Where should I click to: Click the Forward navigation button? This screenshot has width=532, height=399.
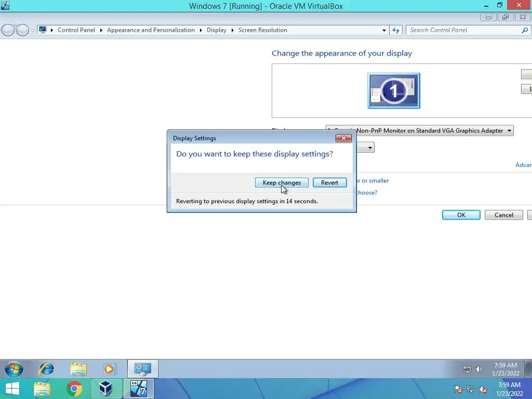(22, 30)
